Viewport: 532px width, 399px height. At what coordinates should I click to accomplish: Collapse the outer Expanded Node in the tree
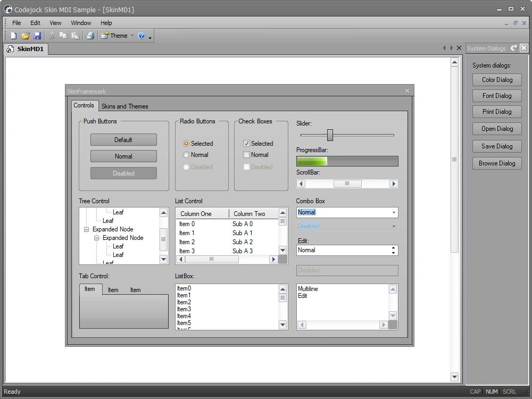click(86, 229)
